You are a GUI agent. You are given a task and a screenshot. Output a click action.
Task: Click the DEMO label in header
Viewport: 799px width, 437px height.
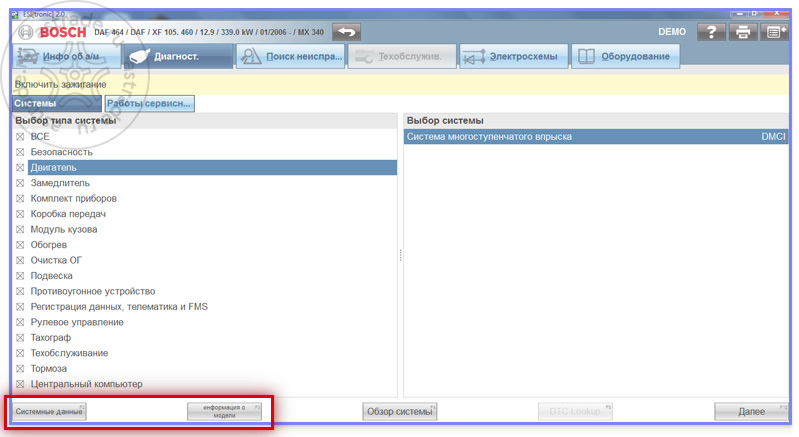coord(672,32)
